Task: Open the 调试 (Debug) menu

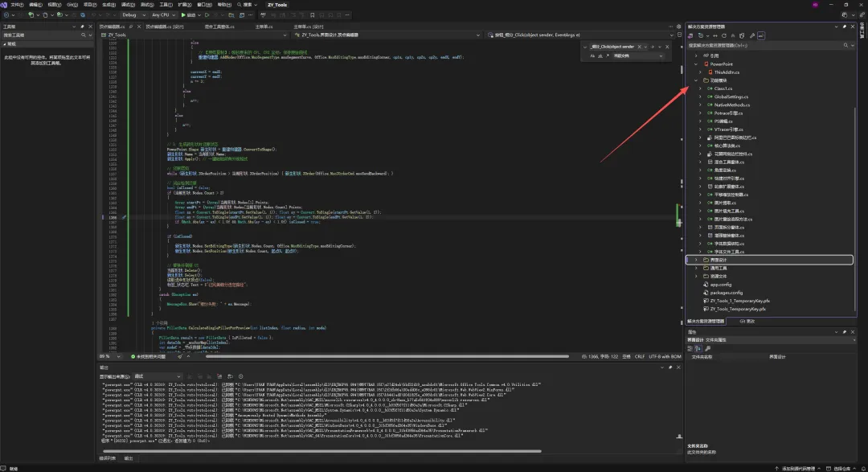Action: point(128,5)
